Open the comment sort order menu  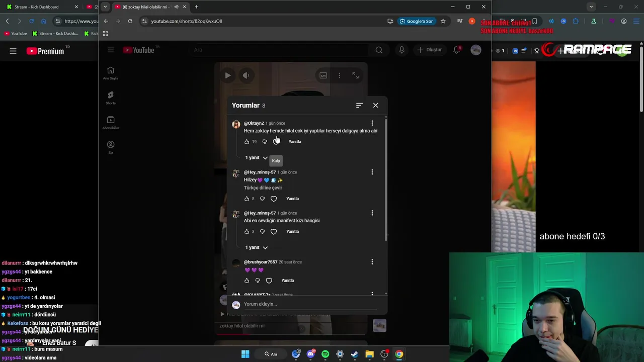click(x=359, y=105)
